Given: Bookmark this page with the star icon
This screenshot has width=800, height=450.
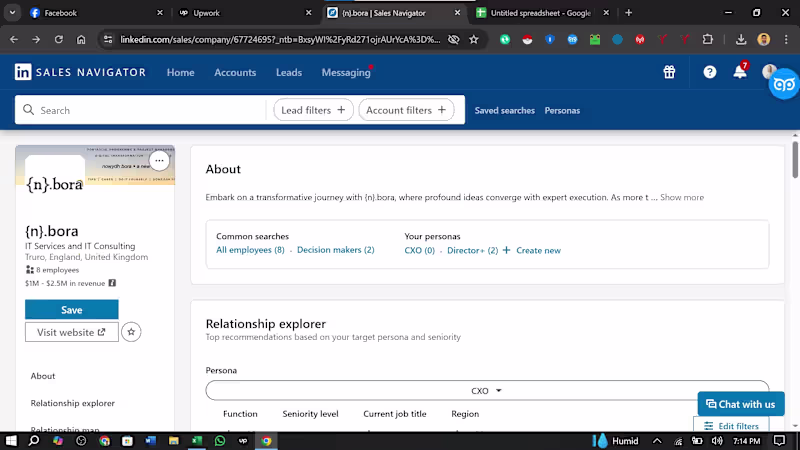Looking at the screenshot, I should (474, 39).
